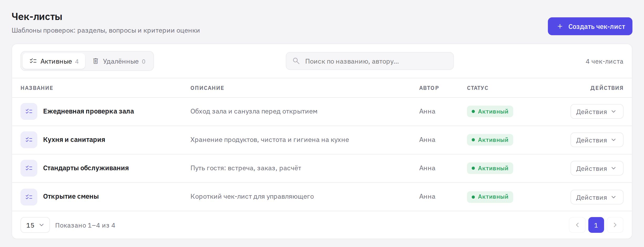The width and height of the screenshot is (644, 247).
Task: Click the 4 чек-листа counter text
Action: click(x=604, y=61)
